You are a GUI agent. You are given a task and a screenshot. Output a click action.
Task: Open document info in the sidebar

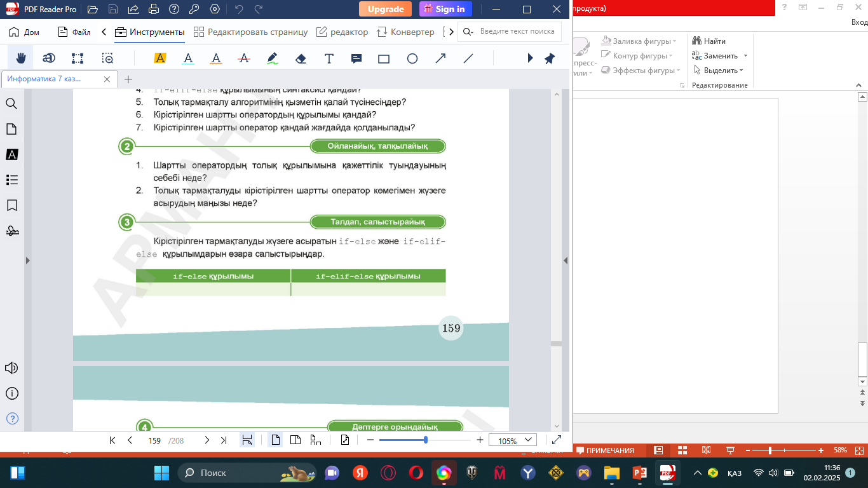click(11, 393)
